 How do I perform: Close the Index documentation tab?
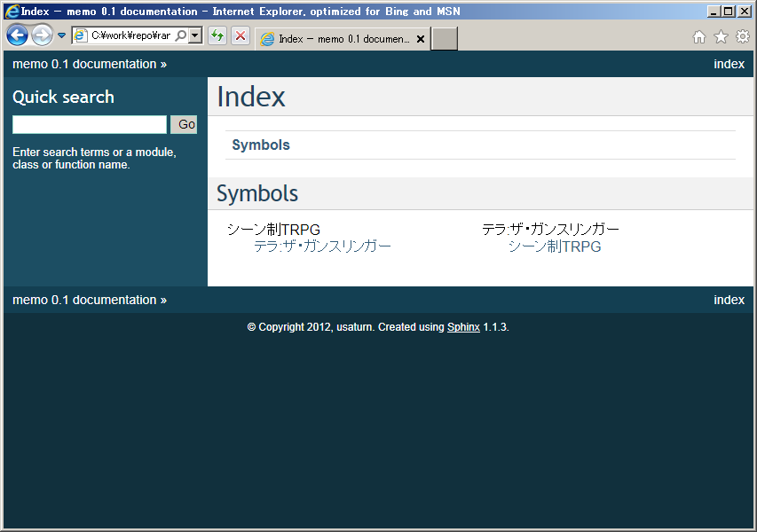click(x=421, y=39)
